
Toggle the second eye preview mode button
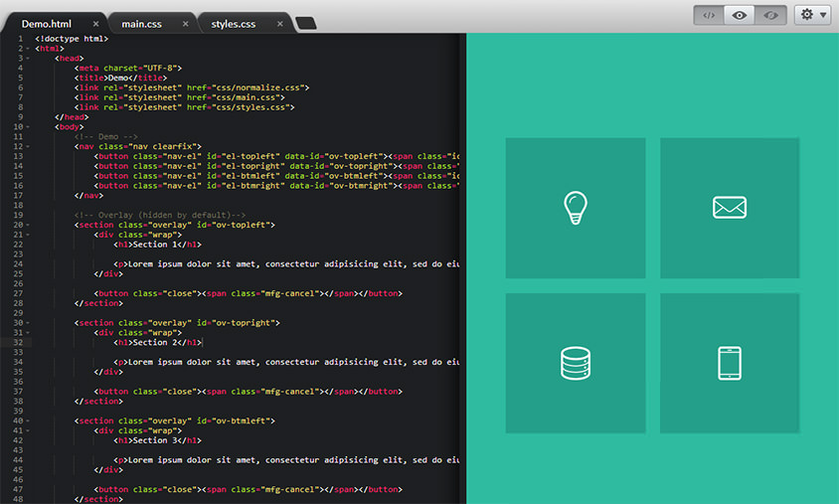click(769, 15)
